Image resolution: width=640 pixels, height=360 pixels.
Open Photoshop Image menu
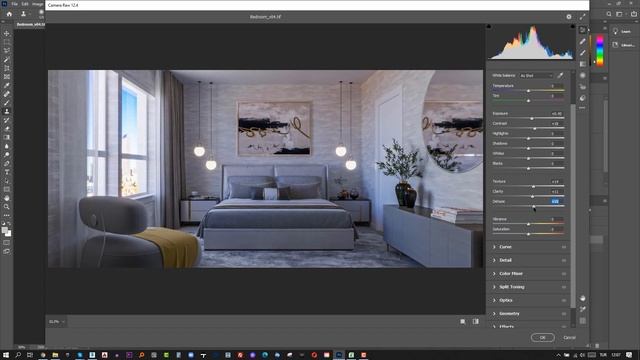38,4
